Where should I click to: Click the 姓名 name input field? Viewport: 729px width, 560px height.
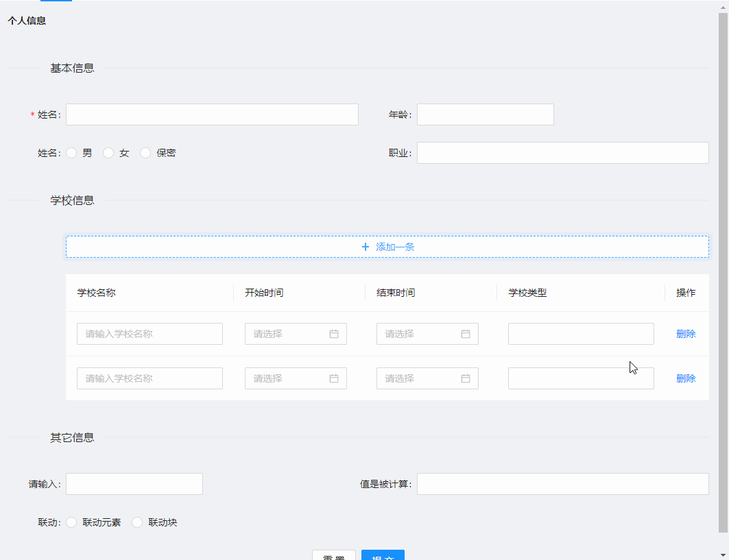212,114
